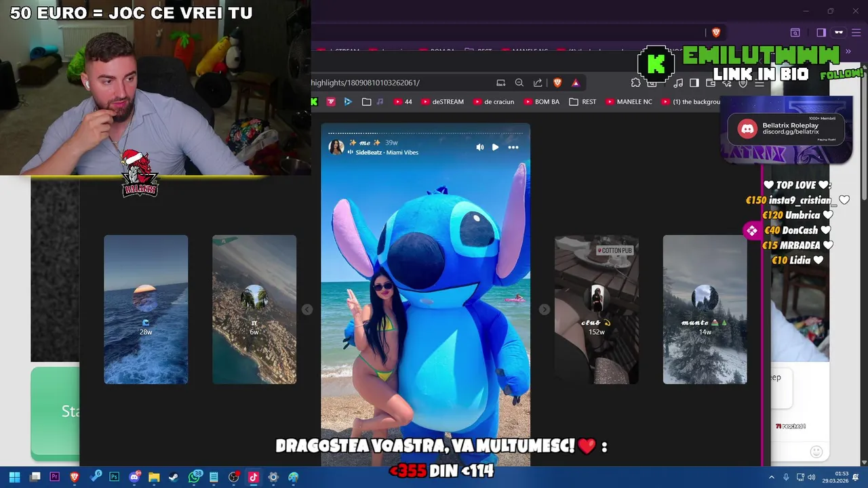Open the 'de craciun' bookmark

point(494,102)
